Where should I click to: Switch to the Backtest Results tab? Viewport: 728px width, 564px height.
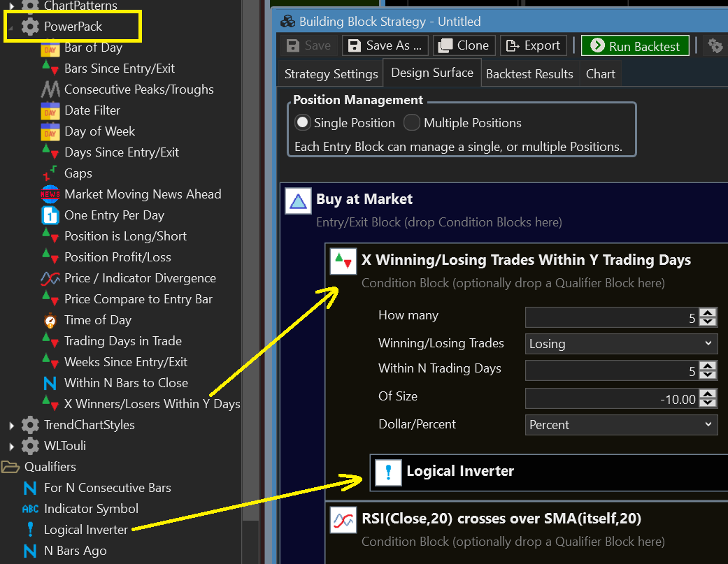coord(529,74)
